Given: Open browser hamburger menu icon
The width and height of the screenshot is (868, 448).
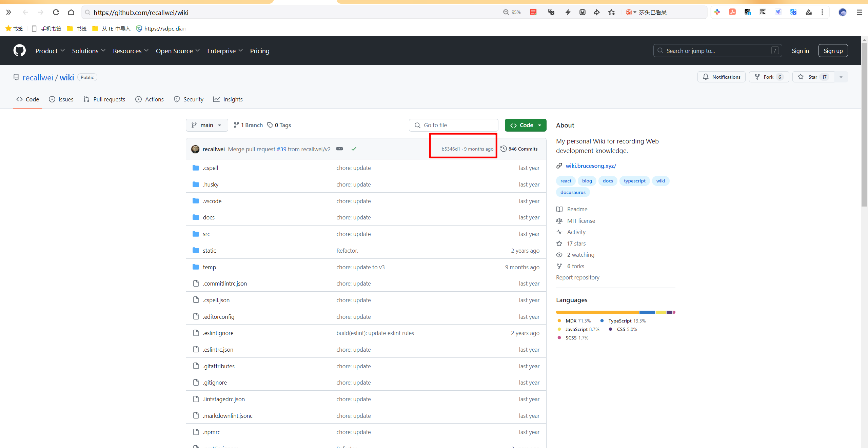Looking at the screenshot, I should [859, 12].
